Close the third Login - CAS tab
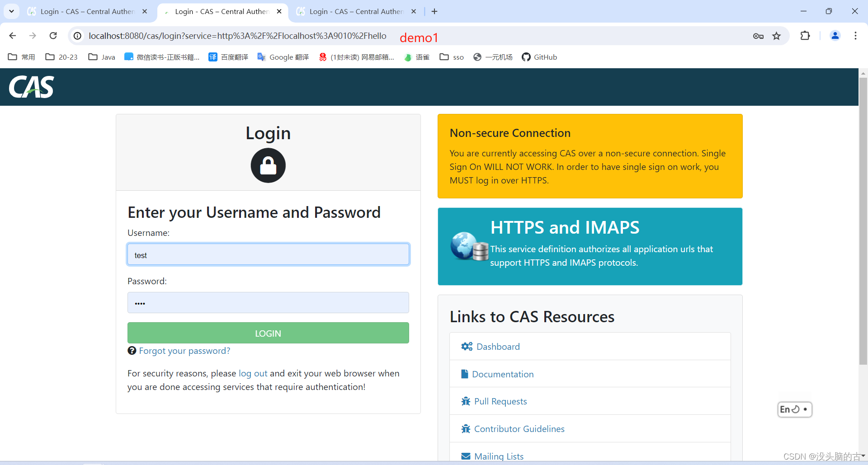 pyautogui.click(x=414, y=11)
